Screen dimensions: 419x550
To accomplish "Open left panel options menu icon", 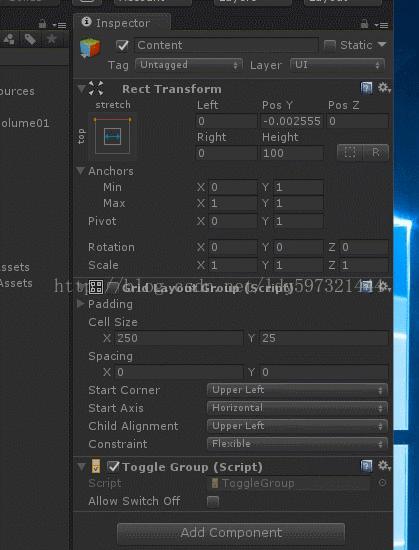I will tap(59, 25).
